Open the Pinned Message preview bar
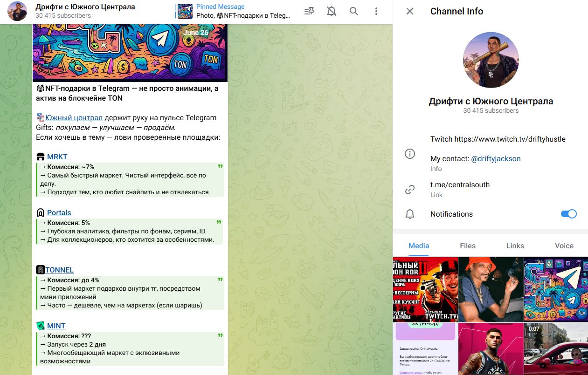The image size is (588, 375). click(234, 11)
